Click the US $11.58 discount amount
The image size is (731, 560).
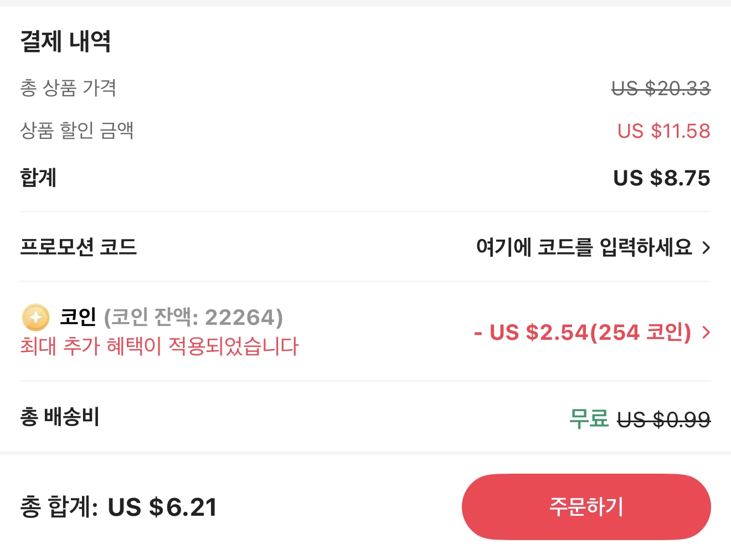pyautogui.click(x=663, y=131)
